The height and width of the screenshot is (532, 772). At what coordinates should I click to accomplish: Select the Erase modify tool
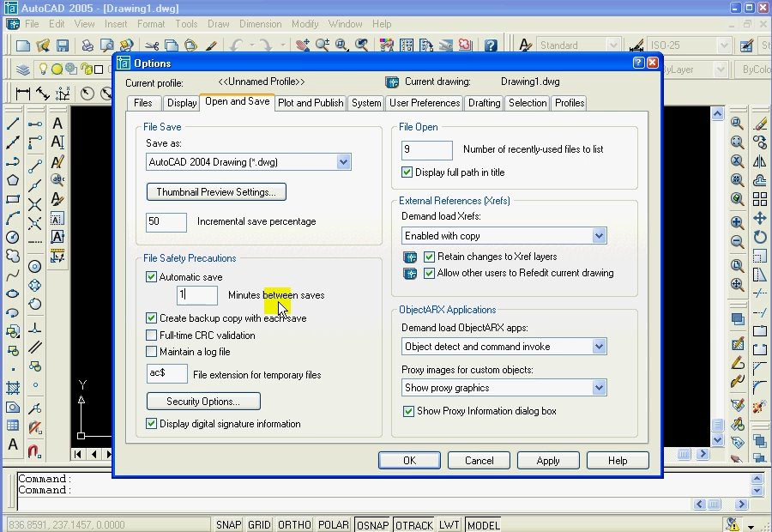(x=760, y=124)
